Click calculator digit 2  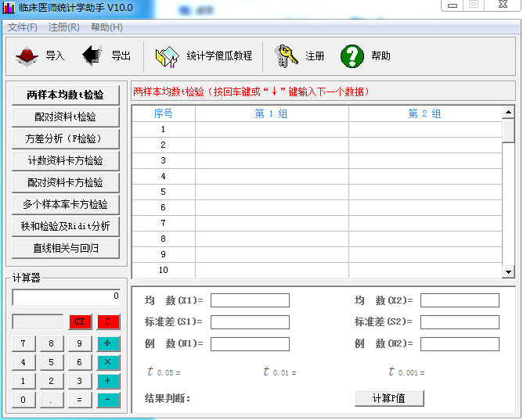click(52, 381)
